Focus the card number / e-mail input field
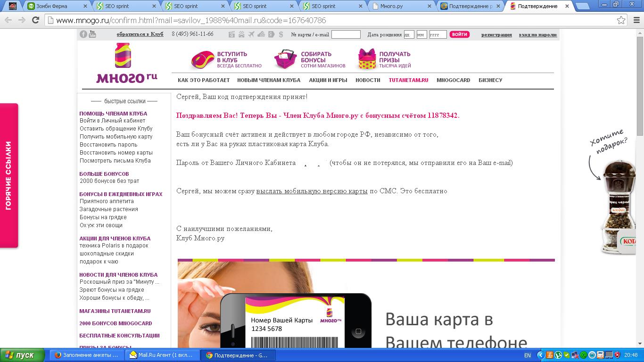 (346, 34)
